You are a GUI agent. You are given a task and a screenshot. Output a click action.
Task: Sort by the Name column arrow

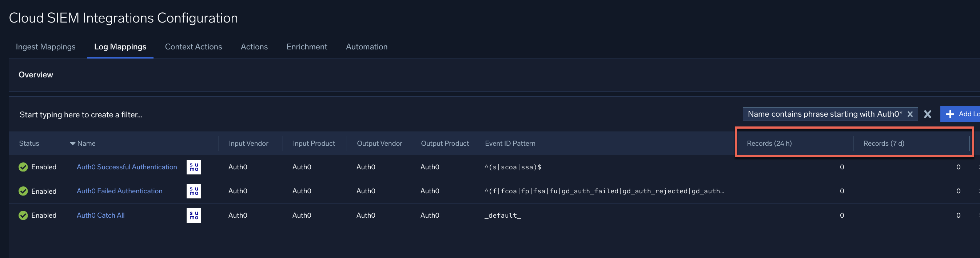(73, 144)
